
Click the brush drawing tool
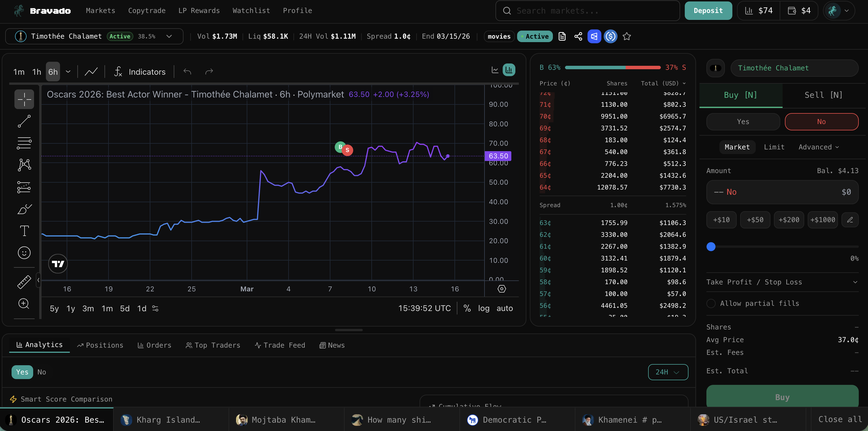click(x=24, y=209)
